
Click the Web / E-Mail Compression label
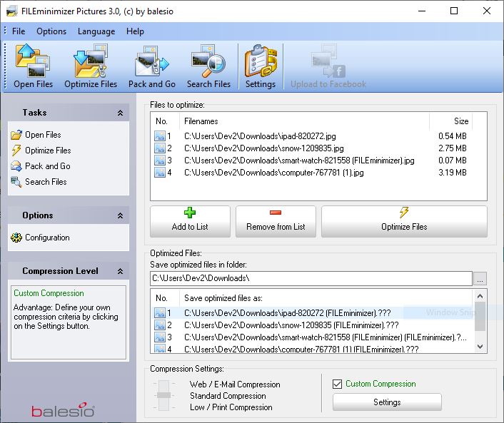tap(235, 384)
